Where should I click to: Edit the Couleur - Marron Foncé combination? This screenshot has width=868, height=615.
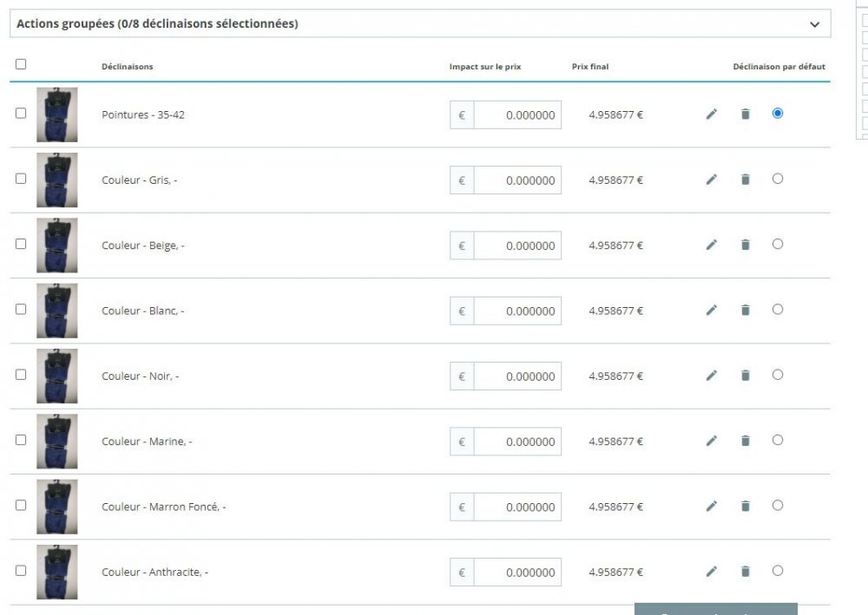click(712, 506)
